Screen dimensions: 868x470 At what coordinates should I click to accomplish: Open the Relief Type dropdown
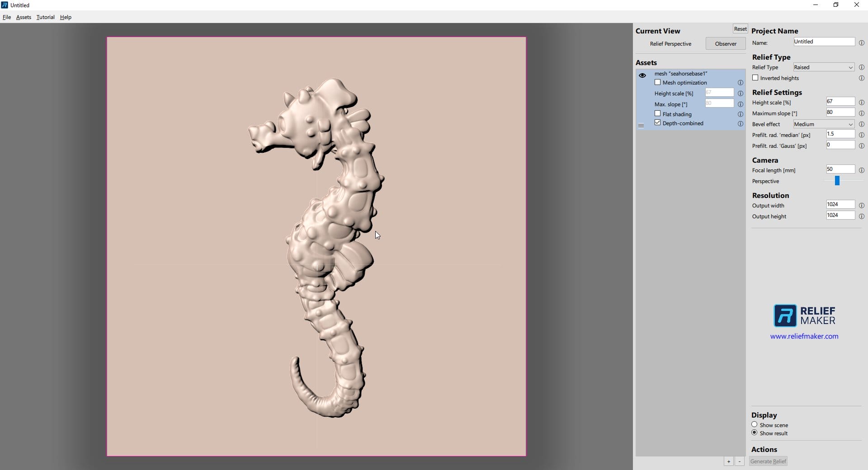coord(823,67)
